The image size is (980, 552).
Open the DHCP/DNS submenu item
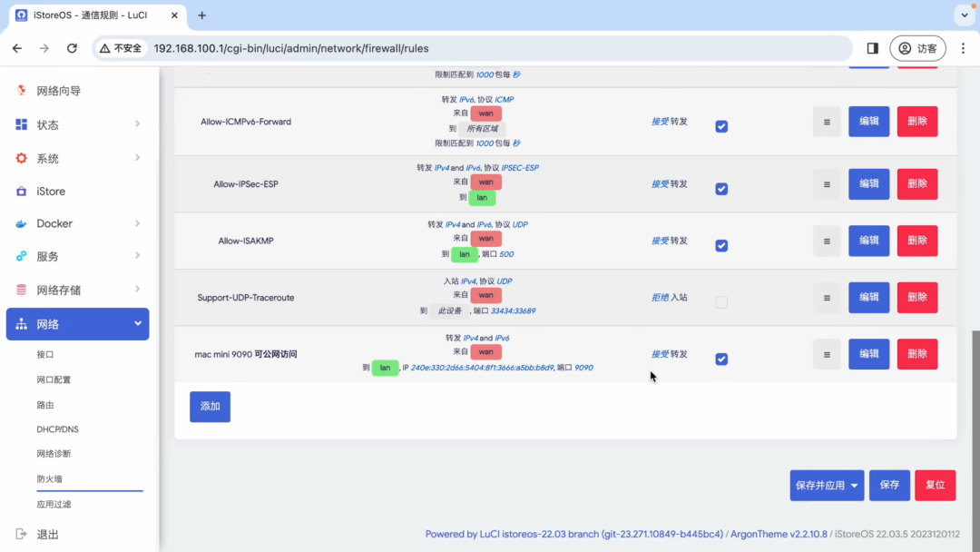pos(57,429)
